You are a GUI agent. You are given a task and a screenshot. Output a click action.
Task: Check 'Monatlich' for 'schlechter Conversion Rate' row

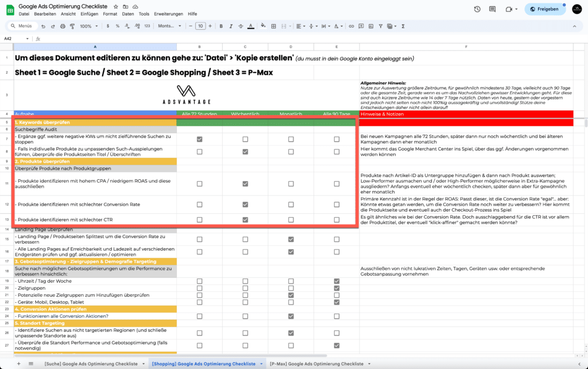(291, 205)
